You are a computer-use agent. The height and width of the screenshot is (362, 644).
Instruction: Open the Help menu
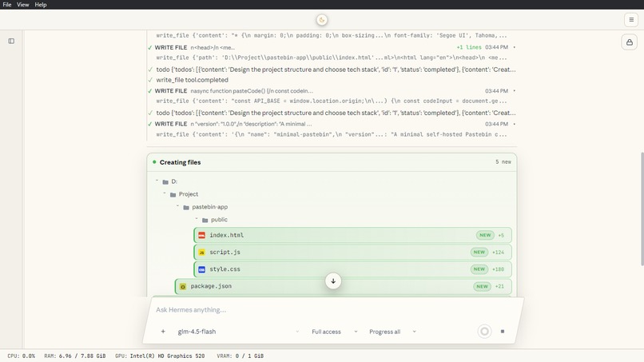point(40,5)
